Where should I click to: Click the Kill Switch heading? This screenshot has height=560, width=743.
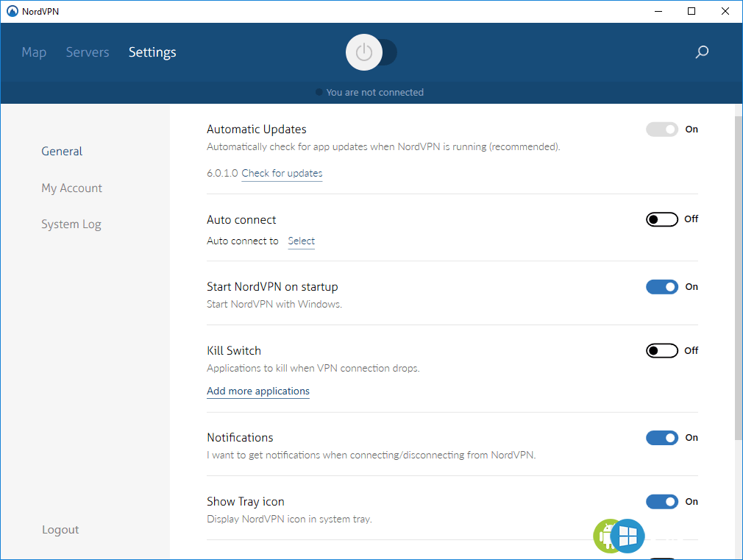click(234, 351)
